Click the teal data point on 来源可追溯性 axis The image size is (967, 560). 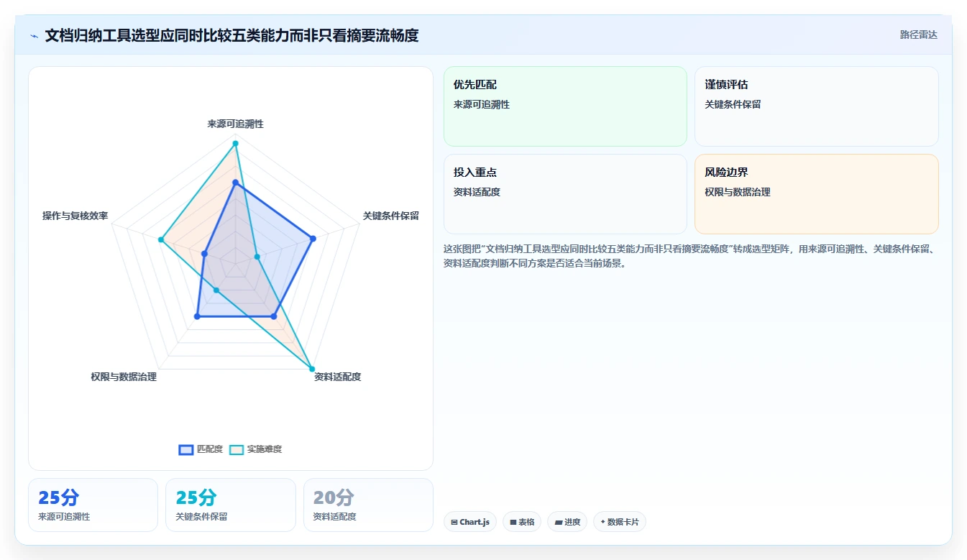235,144
